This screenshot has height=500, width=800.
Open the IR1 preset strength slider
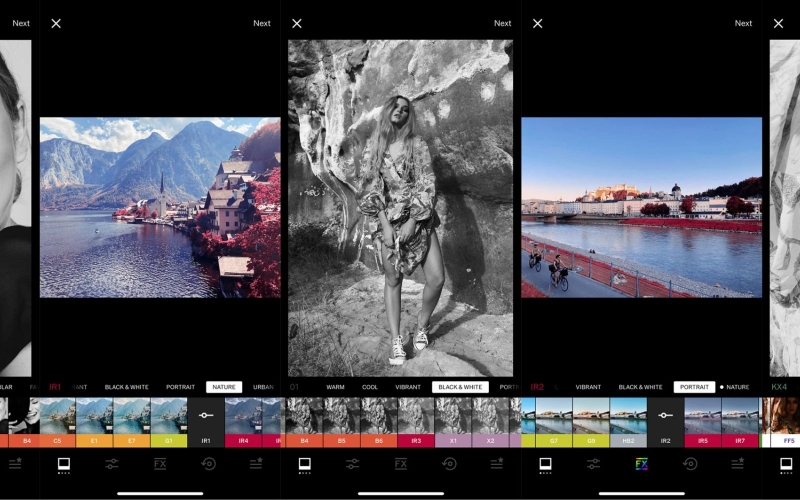(x=206, y=421)
